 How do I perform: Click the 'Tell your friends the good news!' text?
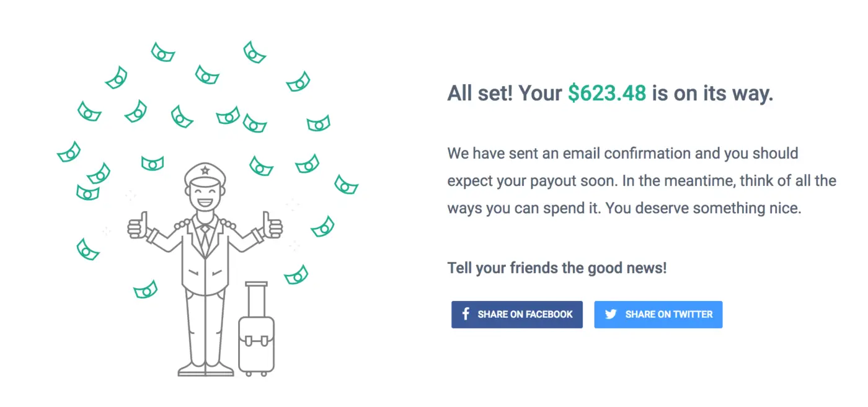click(x=557, y=268)
